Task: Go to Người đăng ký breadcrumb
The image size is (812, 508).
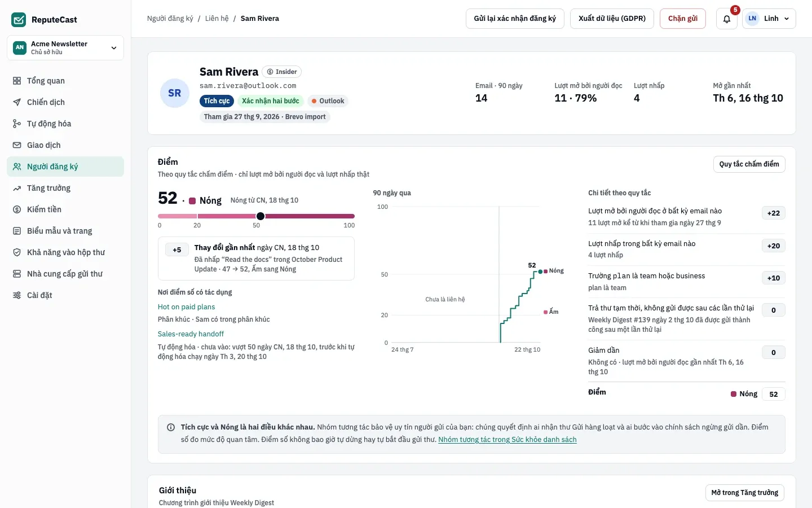Action: click(170, 19)
